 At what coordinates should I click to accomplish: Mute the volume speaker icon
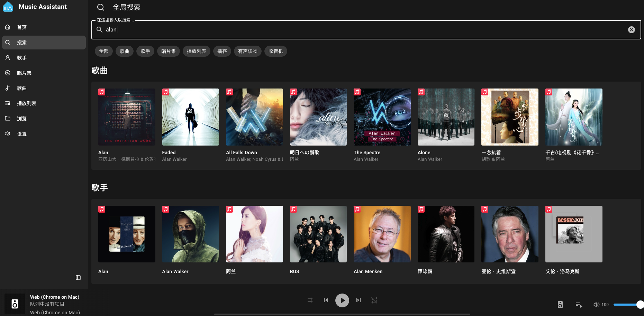(596, 305)
